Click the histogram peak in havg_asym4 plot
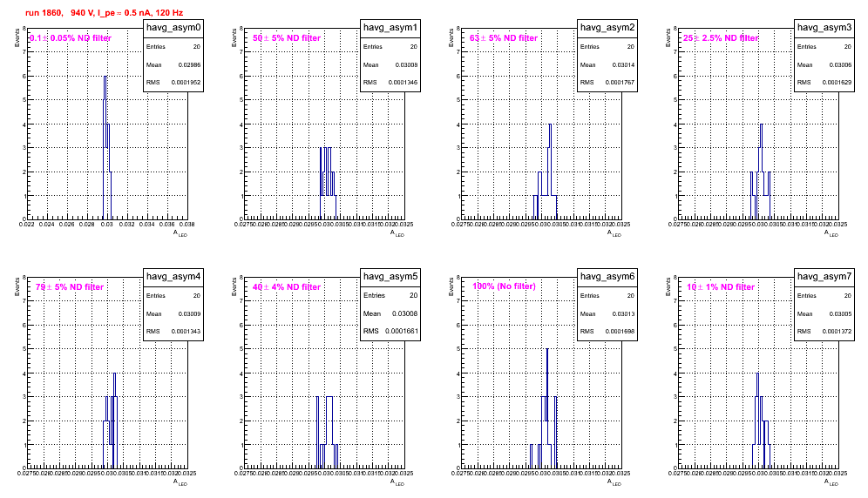Screen dimensions: 868x498 [x=114, y=374]
